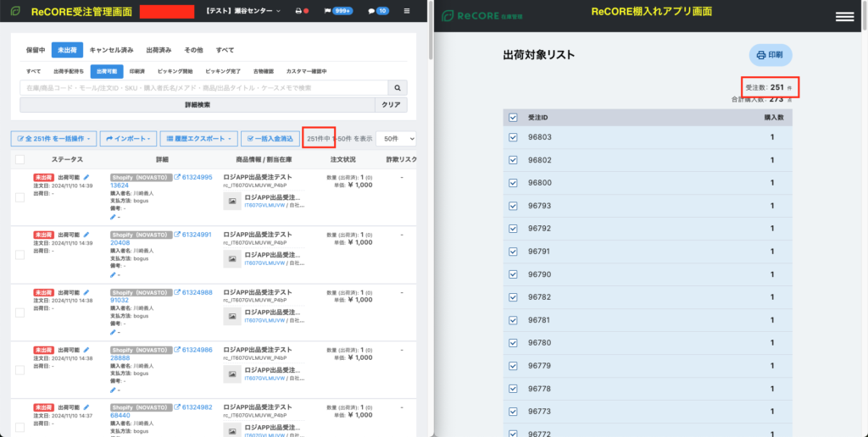Viewport: 868px width, 437px height.
Task: Uncheck order 96800 in shipping list
Action: coord(513,183)
